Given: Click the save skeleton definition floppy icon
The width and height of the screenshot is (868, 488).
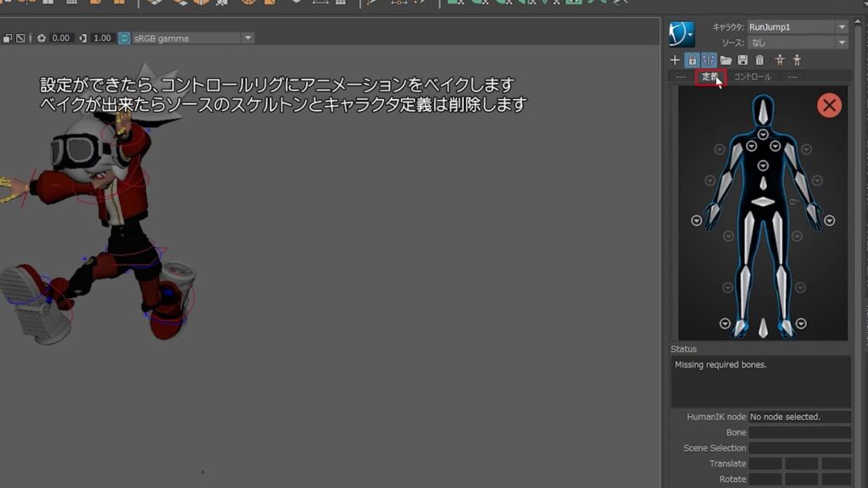Looking at the screenshot, I should coord(743,60).
